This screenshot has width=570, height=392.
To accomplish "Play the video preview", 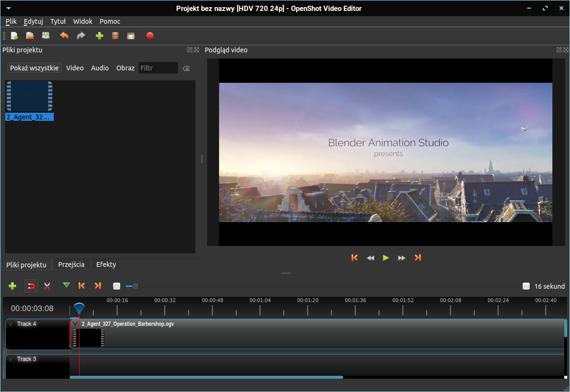I will pos(386,257).
